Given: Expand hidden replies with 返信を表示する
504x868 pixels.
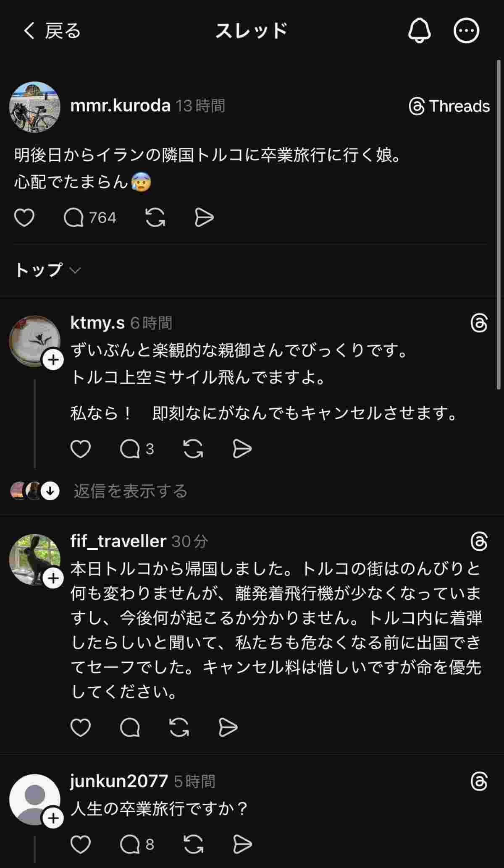Looking at the screenshot, I should tap(130, 491).
